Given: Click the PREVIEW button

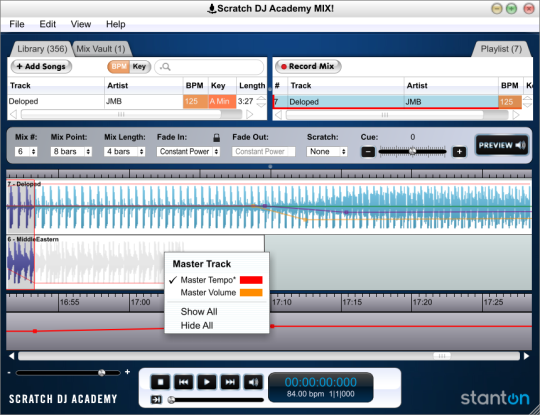Looking at the screenshot, I should [x=502, y=145].
